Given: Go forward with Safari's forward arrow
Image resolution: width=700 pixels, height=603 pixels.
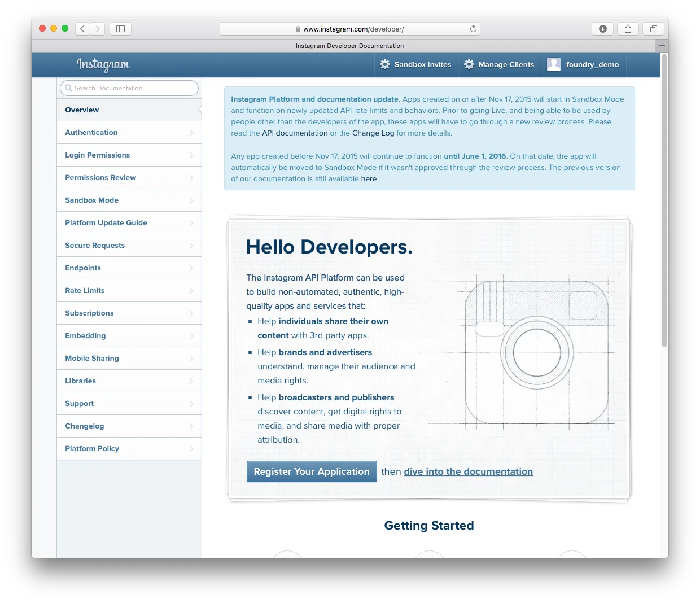Looking at the screenshot, I should (x=98, y=29).
